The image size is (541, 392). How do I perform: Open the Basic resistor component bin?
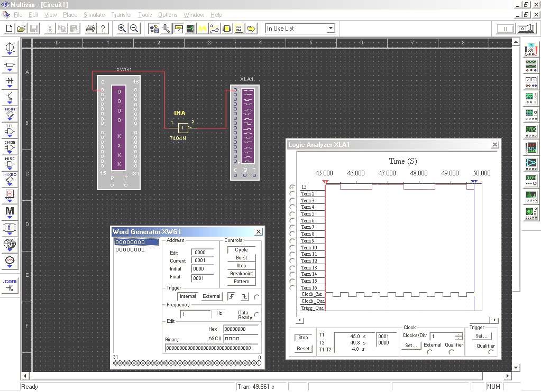coord(10,66)
